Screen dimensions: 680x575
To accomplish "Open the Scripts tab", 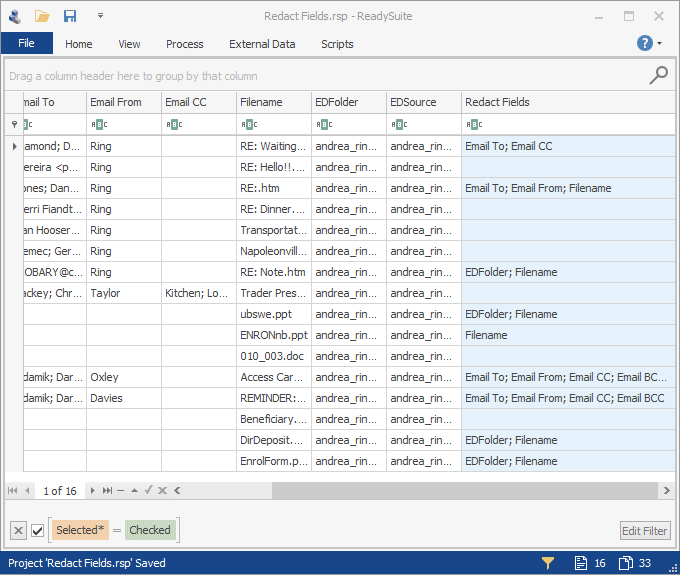I will point(337,44).
